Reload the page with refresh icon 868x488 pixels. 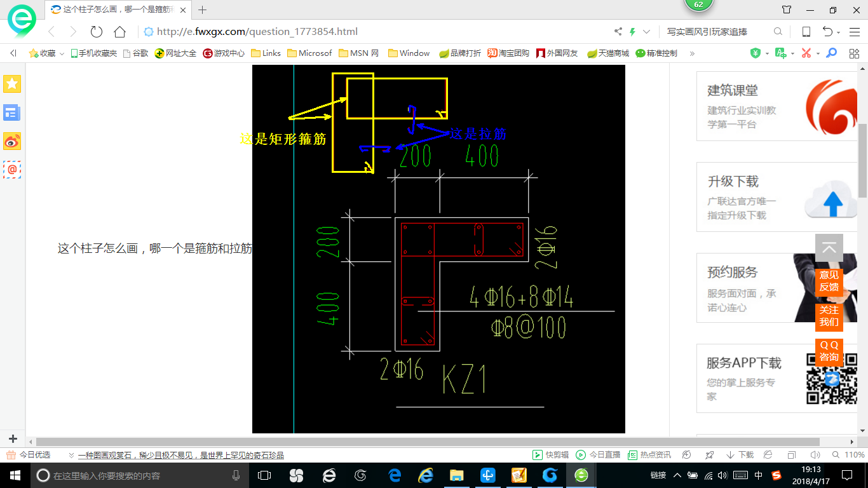click(x=97, y=32)
